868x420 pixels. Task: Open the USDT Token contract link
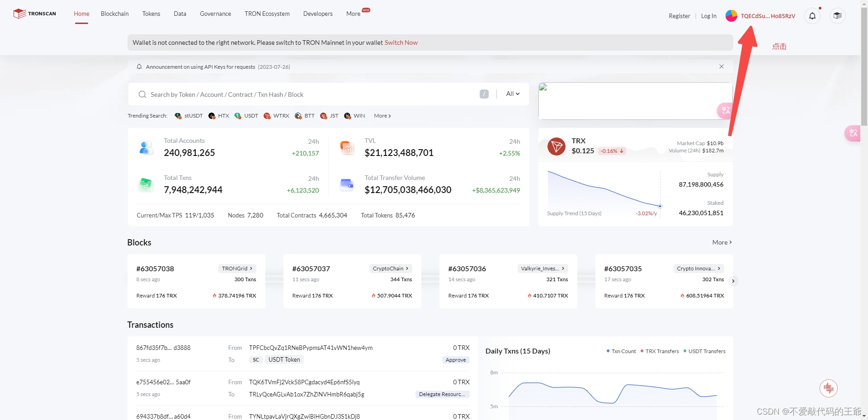pos(284,360)
